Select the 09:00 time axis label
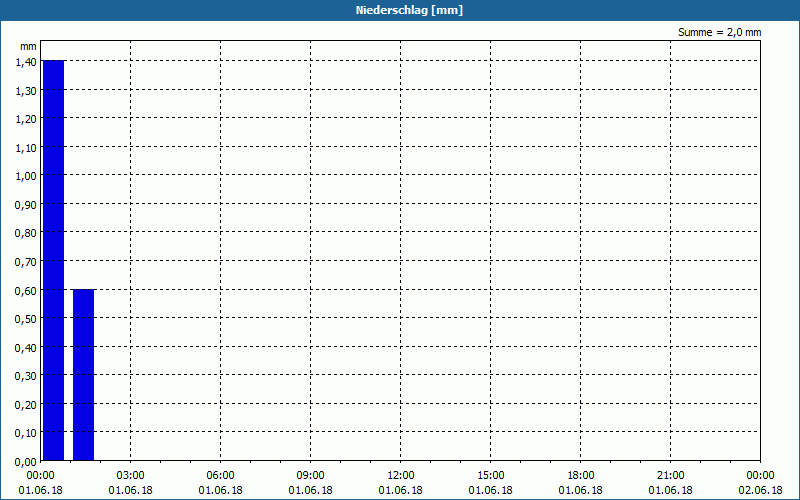The image size is (800, 500). tap(310, 476)
